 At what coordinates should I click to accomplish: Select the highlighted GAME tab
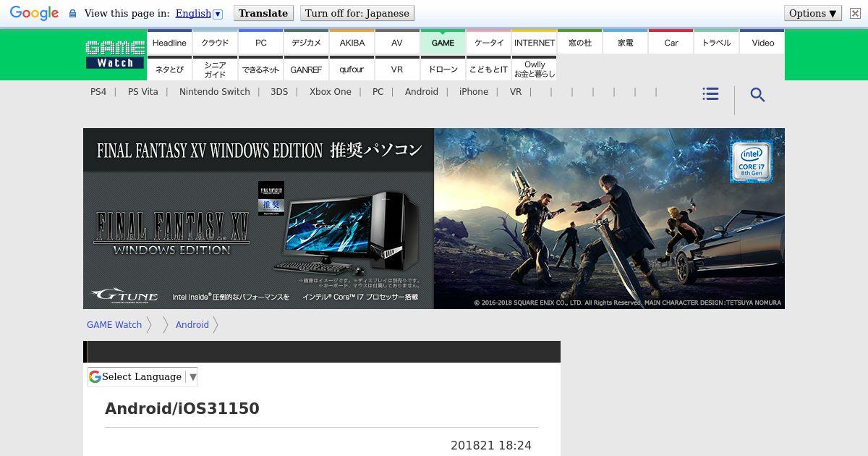(443, 43)
